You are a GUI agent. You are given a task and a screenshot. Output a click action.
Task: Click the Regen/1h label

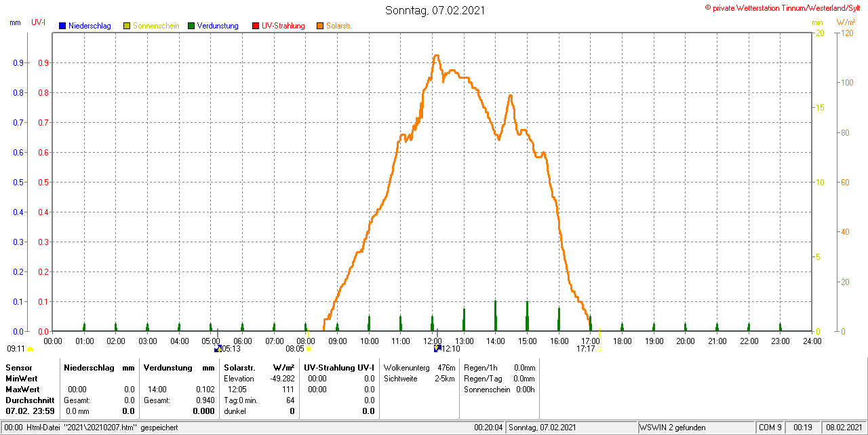point(481,367)
